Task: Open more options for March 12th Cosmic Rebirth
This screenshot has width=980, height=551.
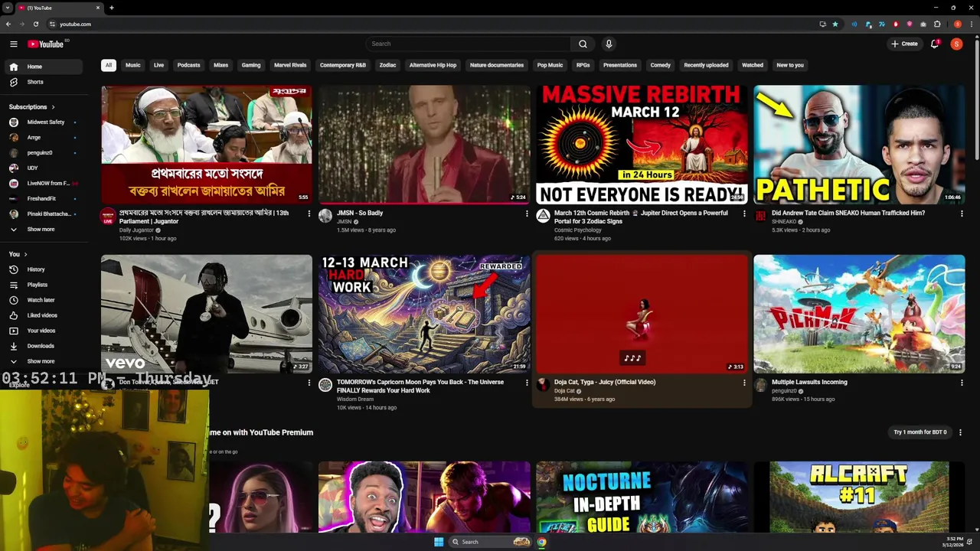Action: pos(744,214)
